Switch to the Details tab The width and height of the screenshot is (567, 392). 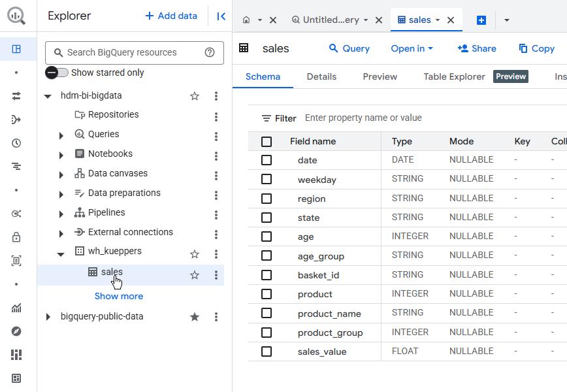pos(321,76)
